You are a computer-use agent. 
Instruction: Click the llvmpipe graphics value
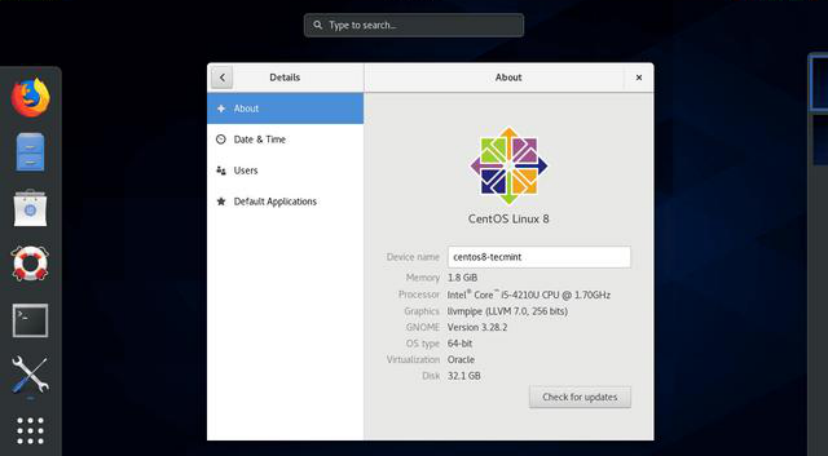click(507, 311)
